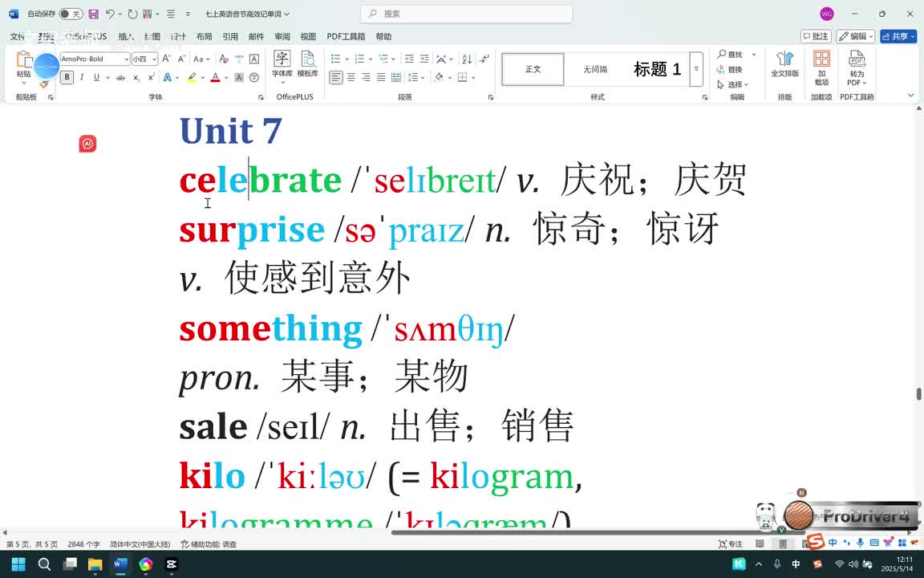Click the Enclose Characters icon
Viewport: 924px width, 578px height.
click(254, 77)
